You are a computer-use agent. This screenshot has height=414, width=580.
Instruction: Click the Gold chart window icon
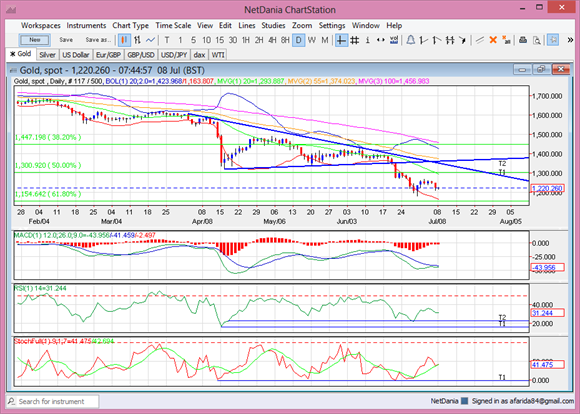(13, 70)
